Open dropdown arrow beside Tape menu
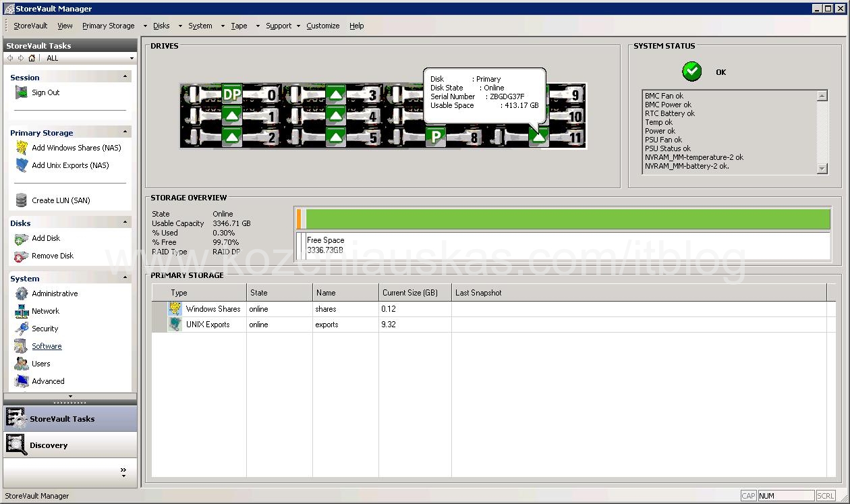This screenshot has width=850, height=504. point(258,26)
